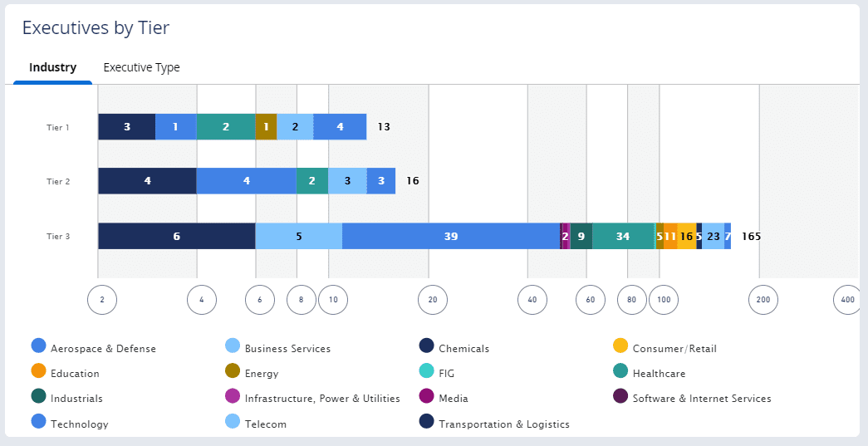Toggle the Education orange legend dot

click(x=39, y=370)
